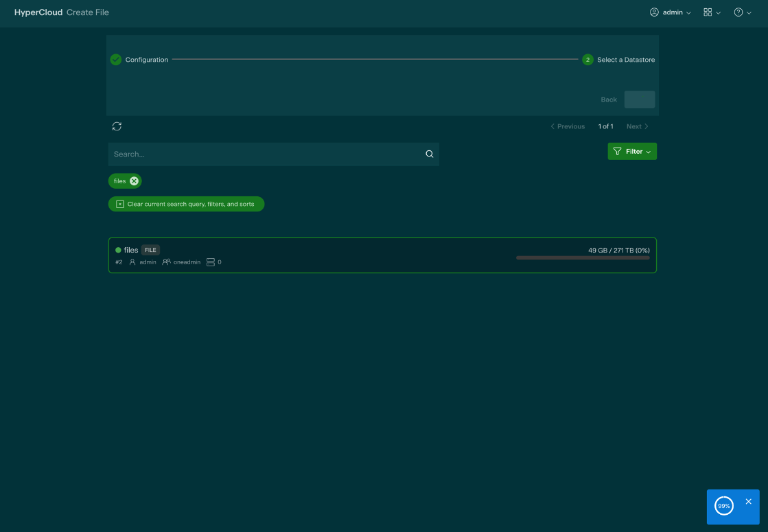Open the apps grid view menu

coord(711,12)
